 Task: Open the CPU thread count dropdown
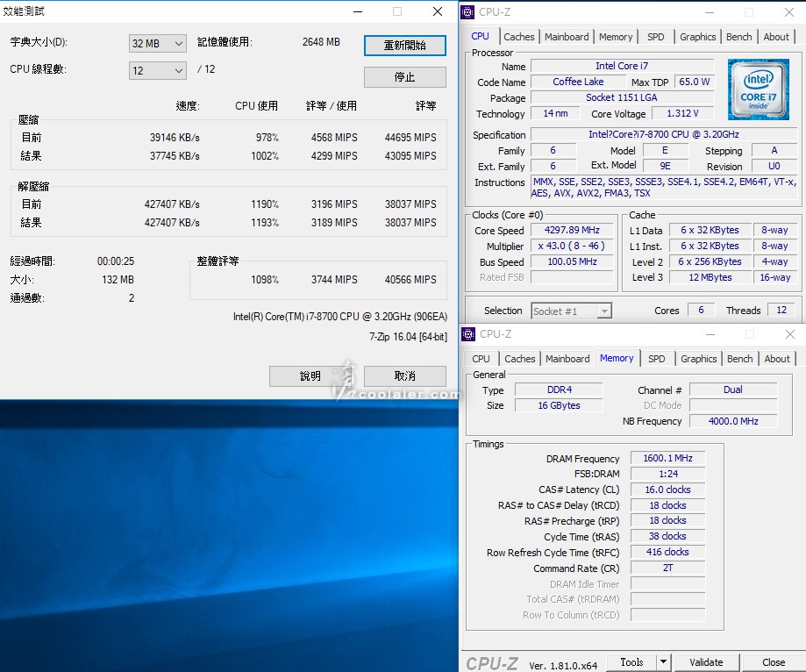(x=157, y=70)
